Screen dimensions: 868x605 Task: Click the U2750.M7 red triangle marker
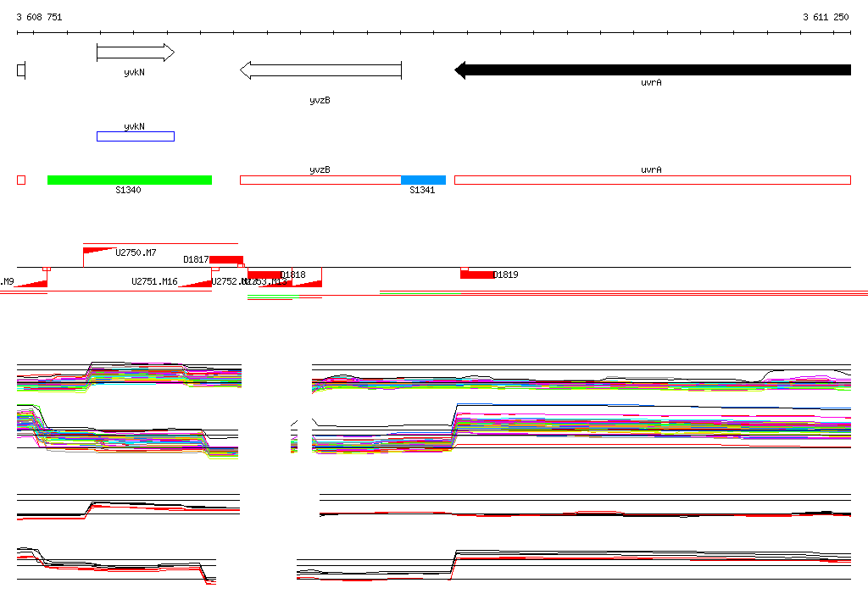[x=100, y=251]
